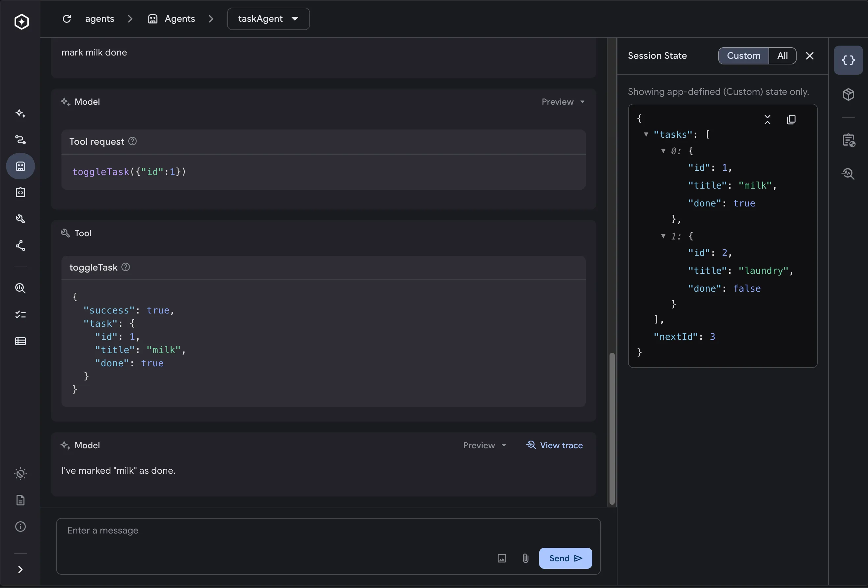
Task: Open the info circle icon in sidebar
Action: (x=20, y=527)
